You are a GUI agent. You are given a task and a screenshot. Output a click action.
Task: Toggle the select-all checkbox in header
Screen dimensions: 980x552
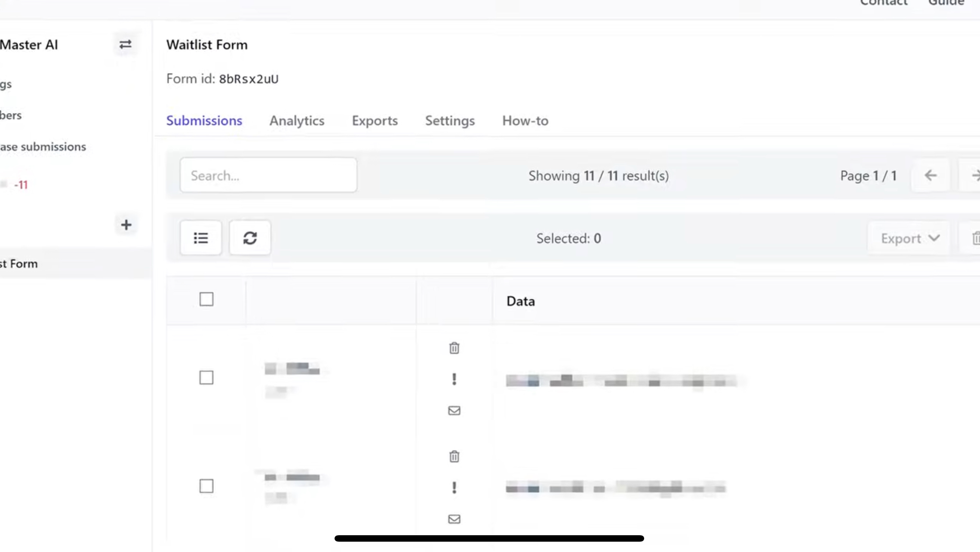(x=206, y=299)
